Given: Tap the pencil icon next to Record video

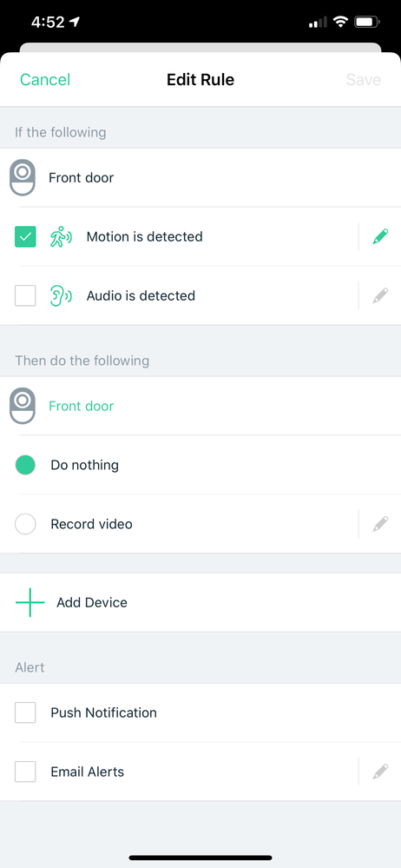Looking at the screenshot, I should pos(380,524).
